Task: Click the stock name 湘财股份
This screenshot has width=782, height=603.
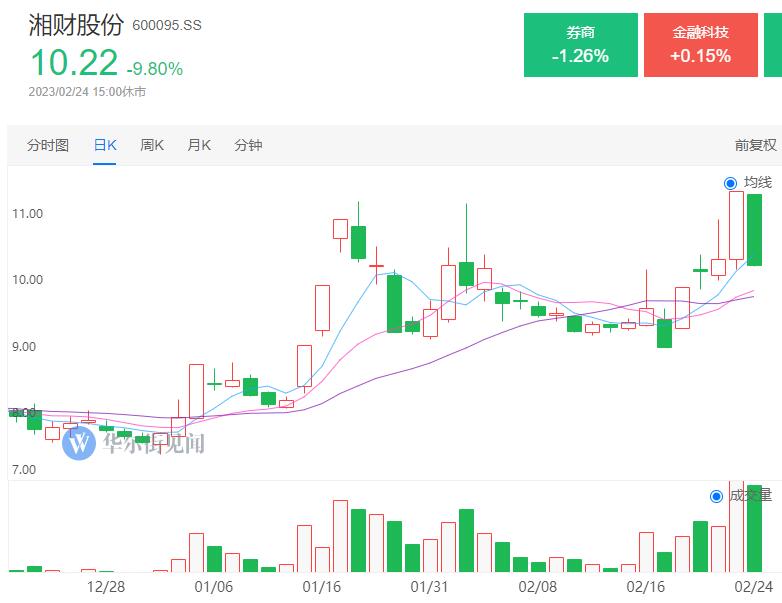Action: tap(76, 24)
